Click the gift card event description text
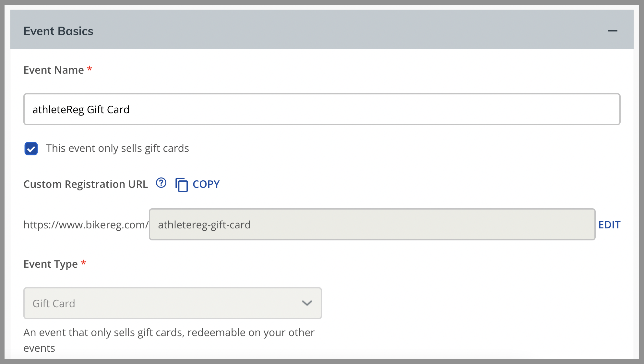The image size is (644, 364). (169, 340)
